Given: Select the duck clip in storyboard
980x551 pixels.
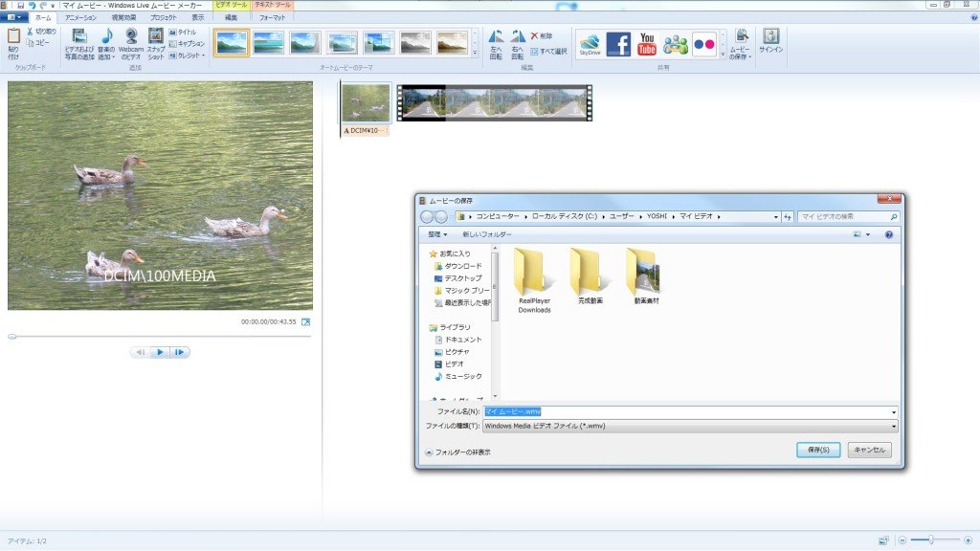Looking at the screenshot, I should [366, 103].
